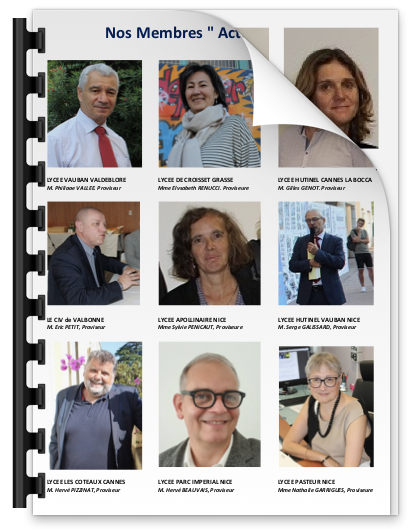Click the 'LYCEE LES COTEAUX CANNES' caption

pyautogui.click(x=86, y=482)
